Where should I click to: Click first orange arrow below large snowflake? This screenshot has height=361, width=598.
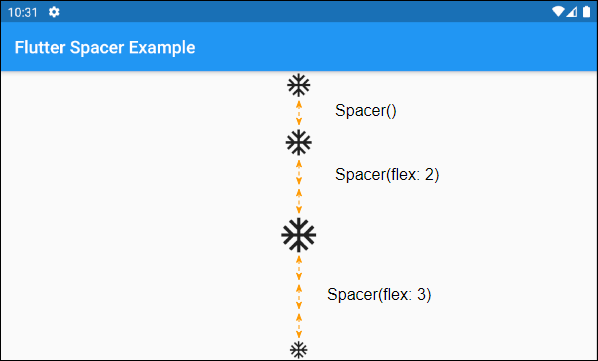click(299, 268)
